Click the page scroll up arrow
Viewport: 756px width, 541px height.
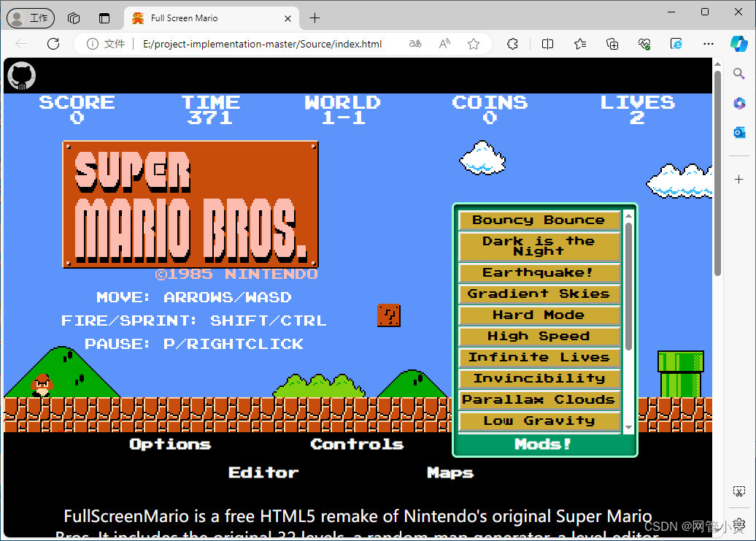[x=717, y=64]
